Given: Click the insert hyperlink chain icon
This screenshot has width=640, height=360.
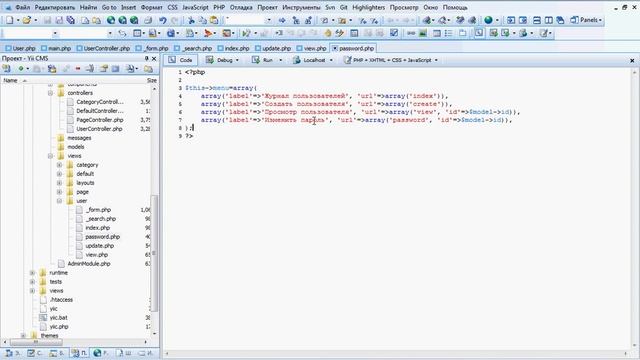Looking at the screenshot, I should pos(411,33).
